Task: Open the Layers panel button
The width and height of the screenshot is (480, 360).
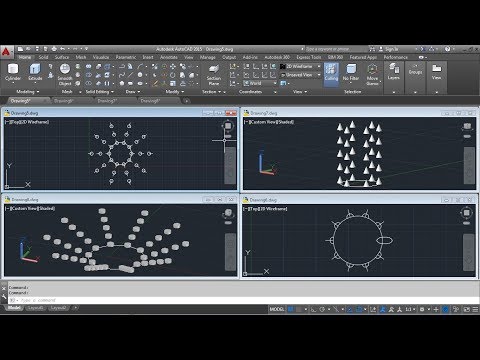Action: 394,72
